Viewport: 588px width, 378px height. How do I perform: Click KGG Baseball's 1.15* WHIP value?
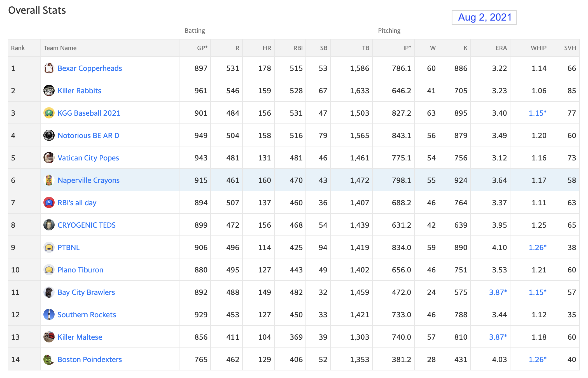(x=537, y=113)
